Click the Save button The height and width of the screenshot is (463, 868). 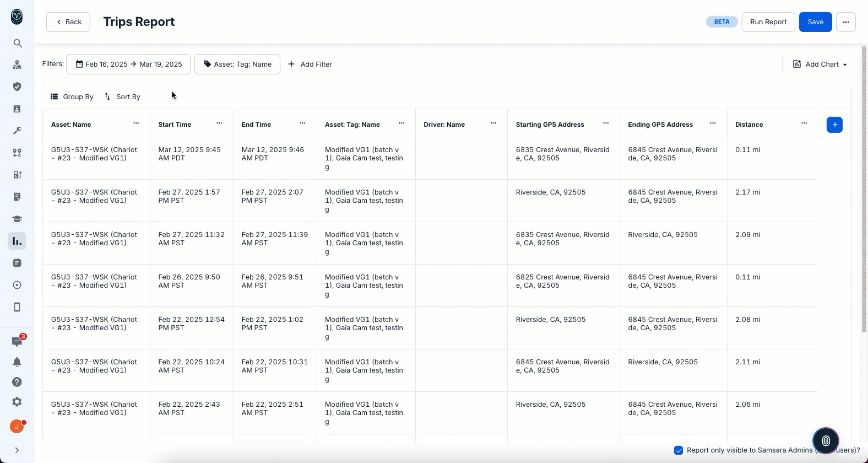click(815, 22)
